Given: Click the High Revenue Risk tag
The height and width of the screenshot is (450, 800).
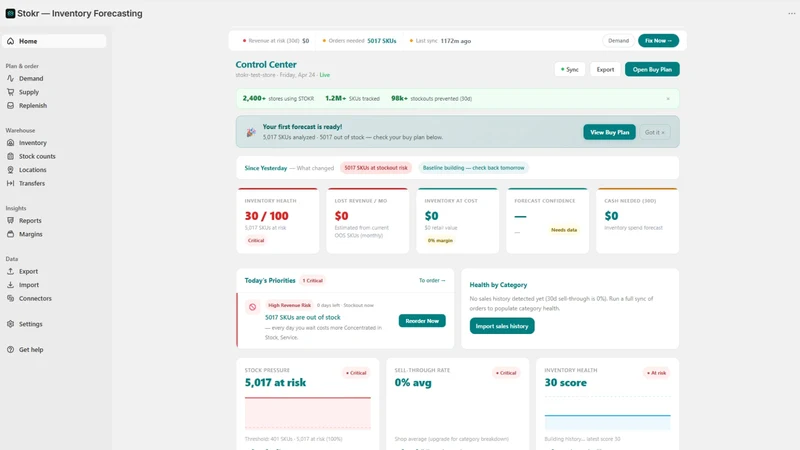Looking at the screenshot, I should pyautogui.click(x=289, y=305).
